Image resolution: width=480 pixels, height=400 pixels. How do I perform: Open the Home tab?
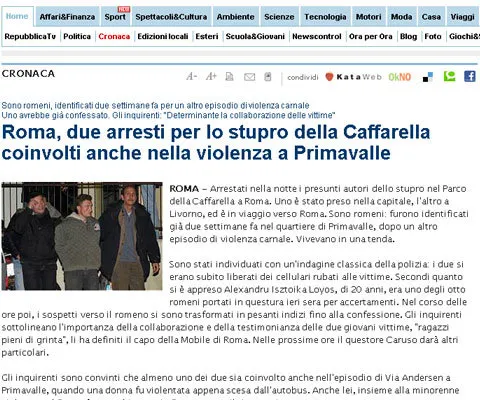[17, 16]
